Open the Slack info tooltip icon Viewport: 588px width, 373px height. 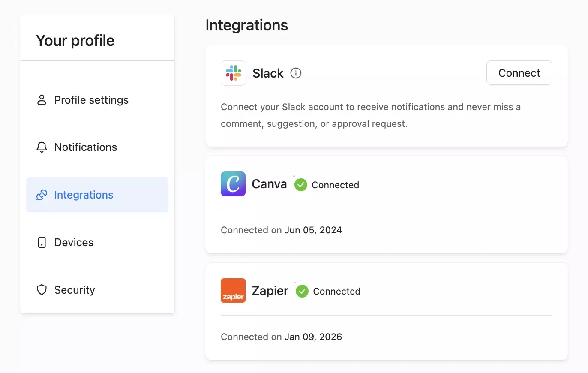click(296, 73)
